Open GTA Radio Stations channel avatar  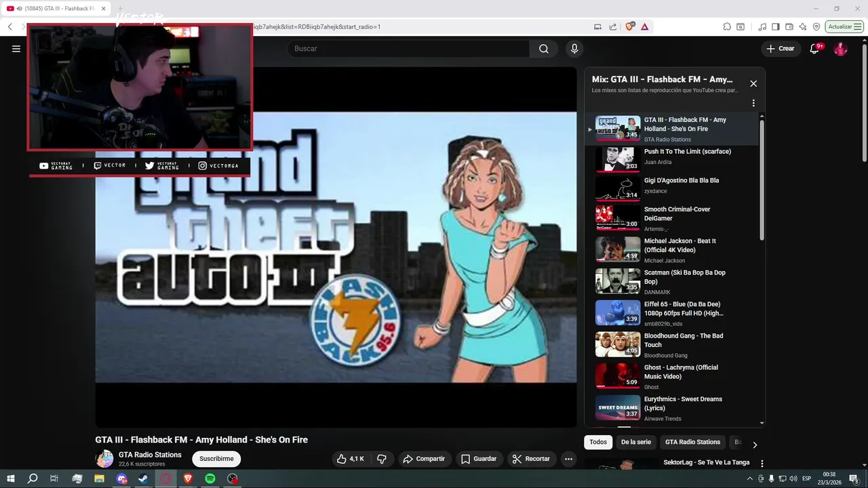(x=104, y=459)
